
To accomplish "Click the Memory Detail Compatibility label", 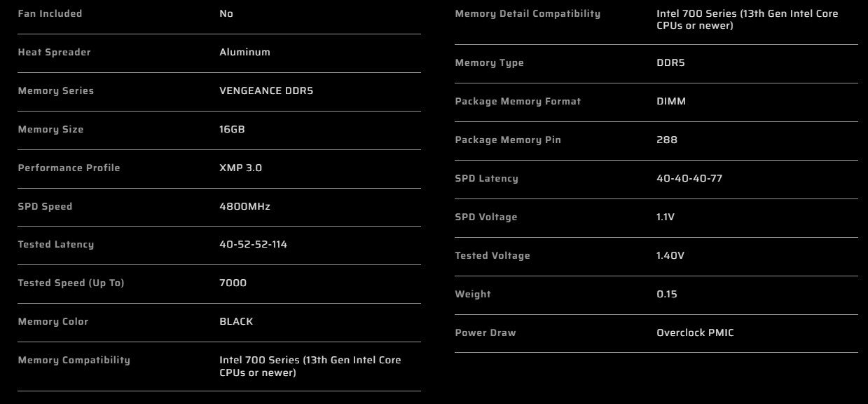I will [x=528, y=14].
